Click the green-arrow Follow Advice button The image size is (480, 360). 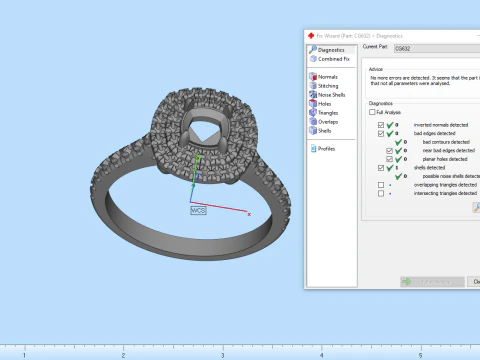(x=432, y=282)
